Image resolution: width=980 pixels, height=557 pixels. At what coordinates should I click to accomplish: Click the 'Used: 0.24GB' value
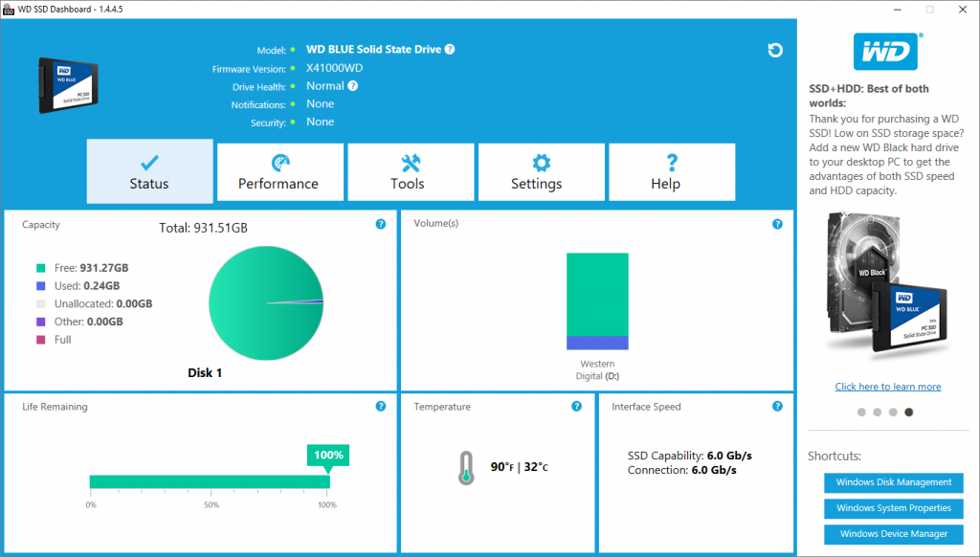point(87,286)
